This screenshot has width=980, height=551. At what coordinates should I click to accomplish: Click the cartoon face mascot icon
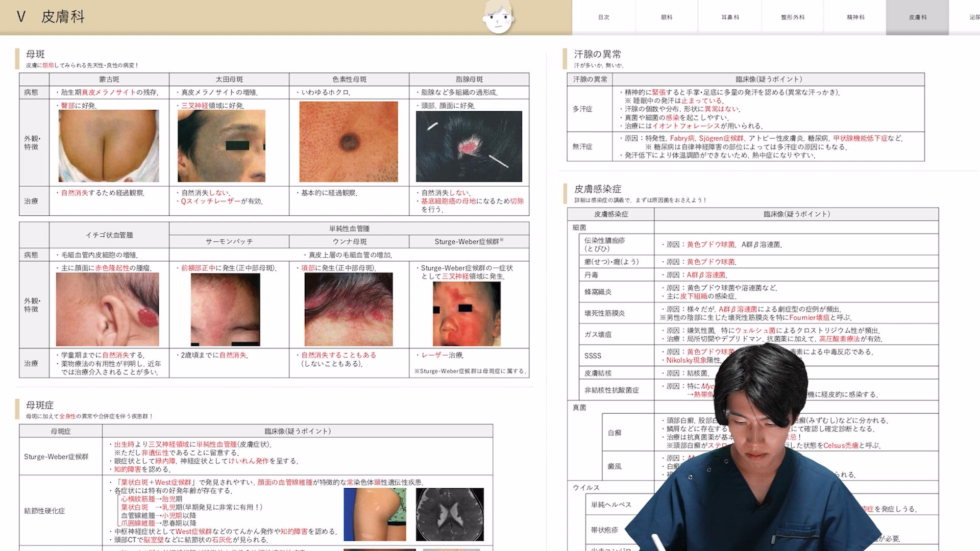(x=498, y=17)
